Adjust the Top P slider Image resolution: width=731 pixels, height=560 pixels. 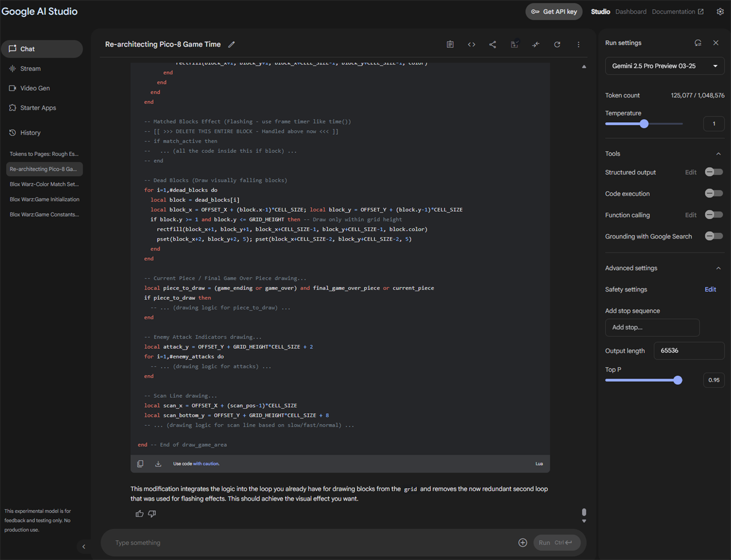tap(678, 380)
